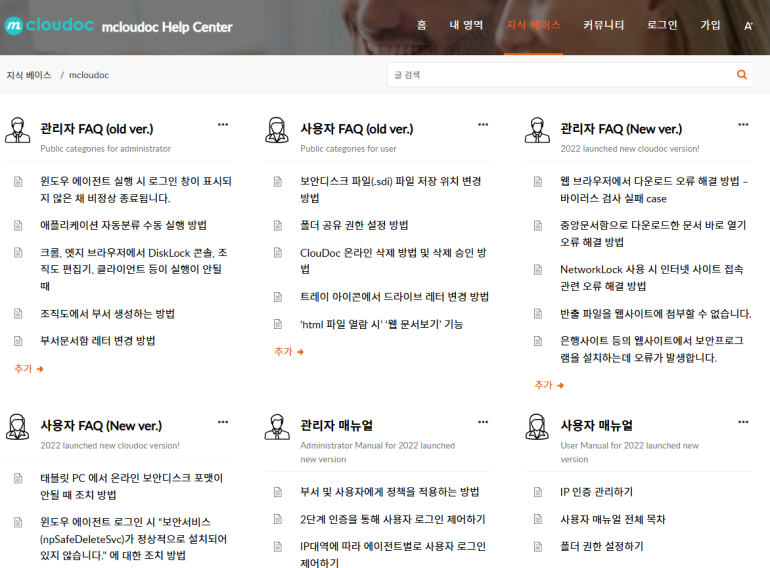Go to 홈 in the top navigation
770x568 pixels.
click(x=421, y=25)
